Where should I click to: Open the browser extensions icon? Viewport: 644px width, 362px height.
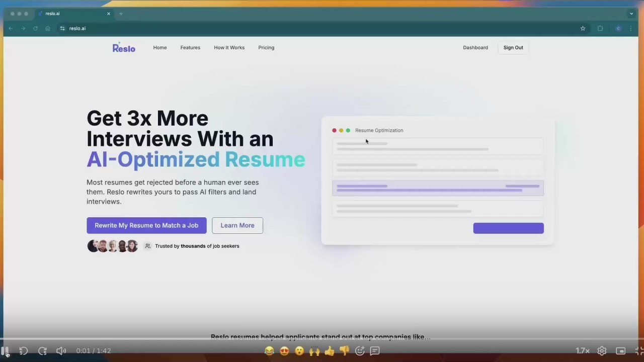600,29
